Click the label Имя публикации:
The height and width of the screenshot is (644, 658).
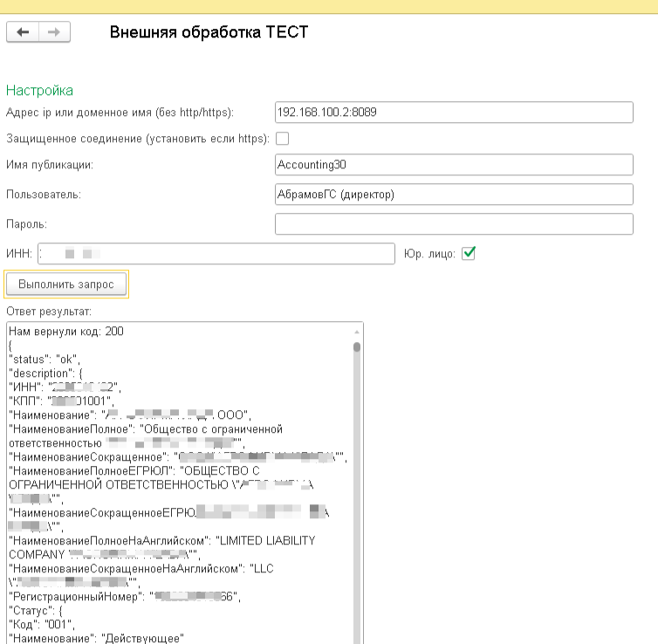(x=50, y=165)
